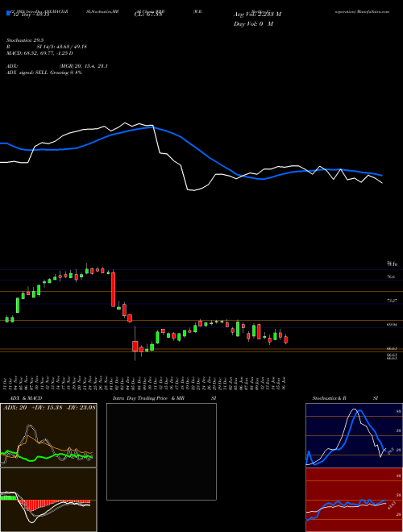Click the 'CL: 67.88' closing price label
This screenshot has height=532, width=403.
pos(148,15)
